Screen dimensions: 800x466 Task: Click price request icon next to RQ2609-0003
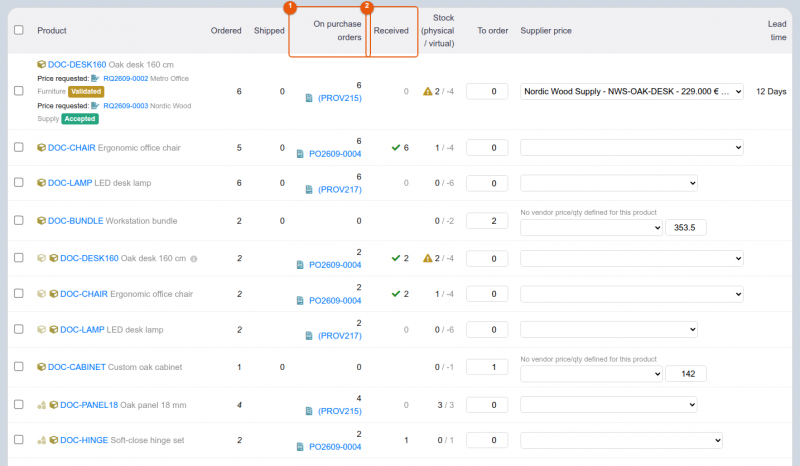(95, 106)
